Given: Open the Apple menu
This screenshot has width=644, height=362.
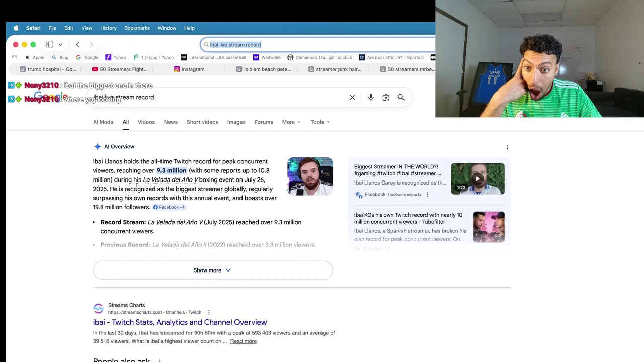Looking at the screenshot, I should pyautogui.click(x=16, y=28).
